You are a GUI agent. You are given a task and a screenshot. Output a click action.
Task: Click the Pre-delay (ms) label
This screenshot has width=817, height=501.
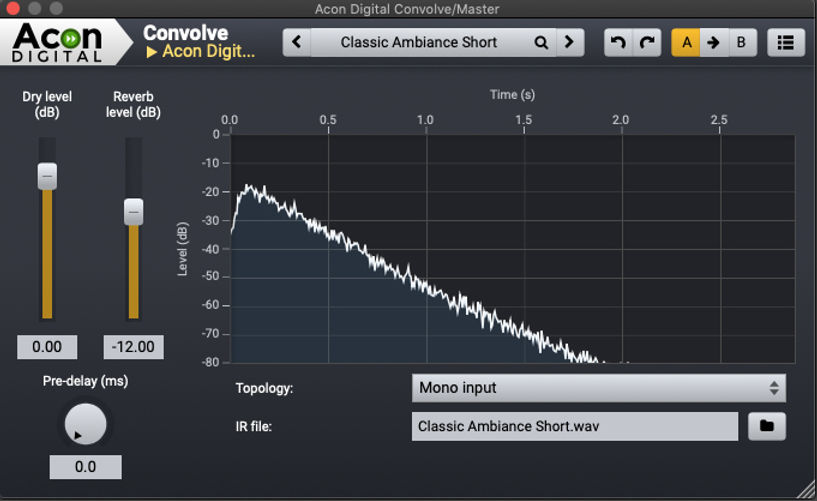pos(85,381)
